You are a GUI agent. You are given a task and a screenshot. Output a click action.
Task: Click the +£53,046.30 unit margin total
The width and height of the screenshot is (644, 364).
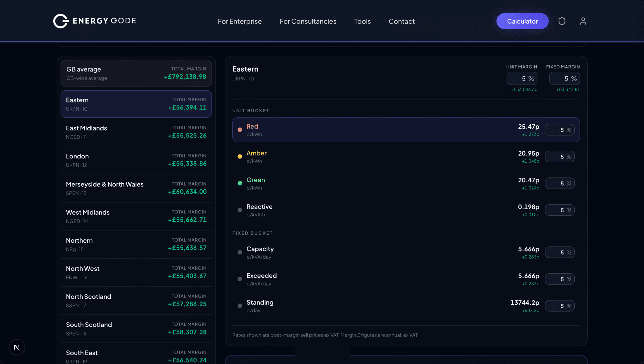point(524,89)
